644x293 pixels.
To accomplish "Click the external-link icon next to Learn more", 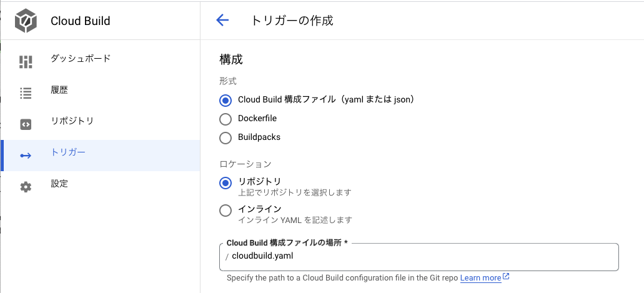I will tap(506, 277).
